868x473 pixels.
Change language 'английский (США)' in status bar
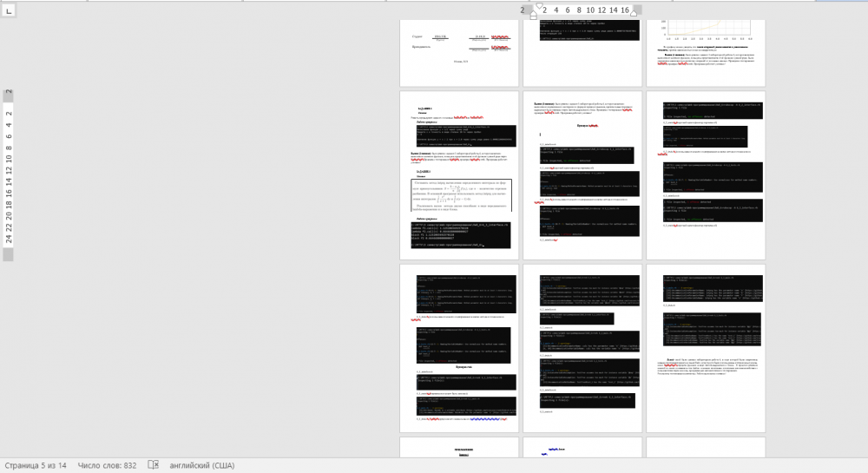pos(202,465)
